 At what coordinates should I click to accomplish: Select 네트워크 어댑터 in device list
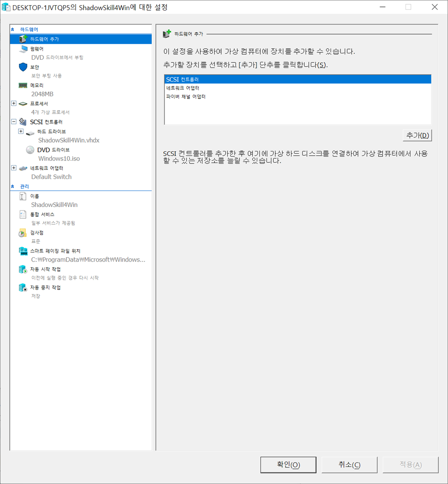(x=298, y=88)
